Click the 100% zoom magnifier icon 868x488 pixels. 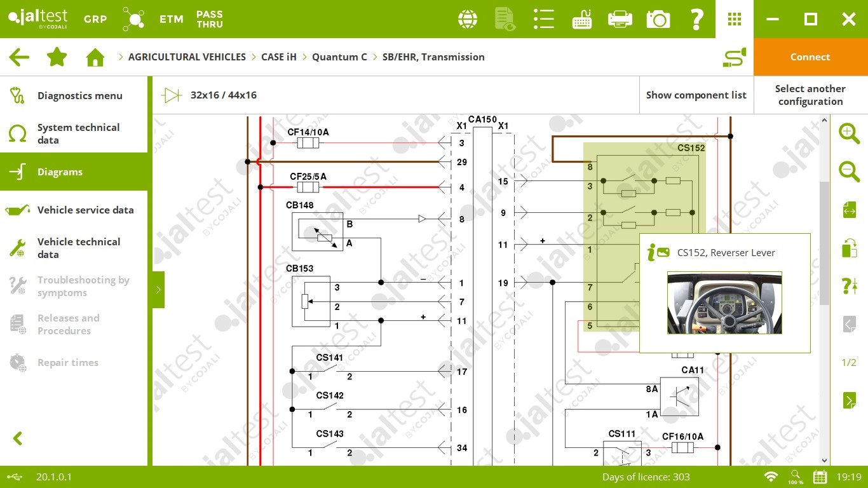[x=796, y=477]
